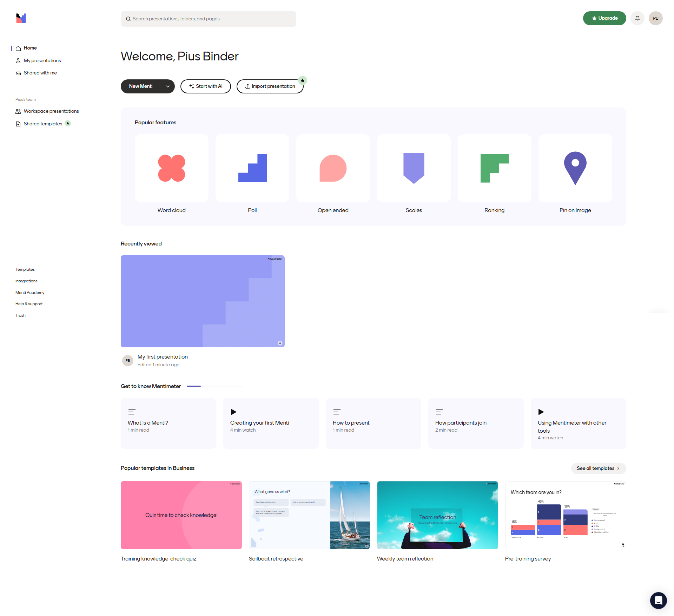
Task: Select the Open ended speech bubble icon
Action: click(x=333, y=168)
